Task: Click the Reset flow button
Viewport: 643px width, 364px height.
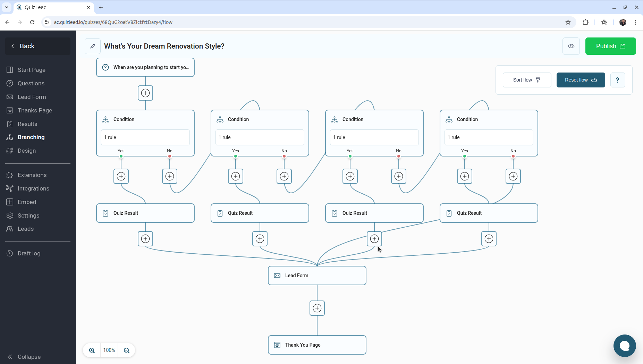Action: click(581, 80)
